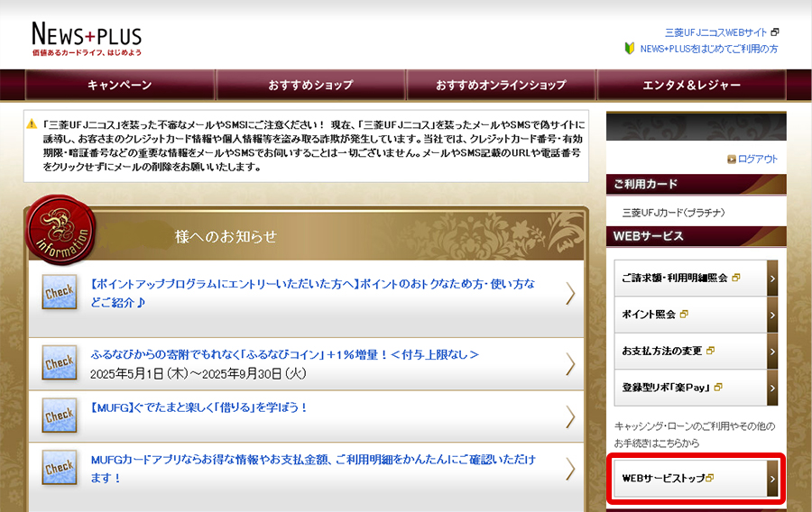Click chevron arrow on Furunavi coin notice row
The width and height of the screenshot is (812, 512).
point(570,363)
